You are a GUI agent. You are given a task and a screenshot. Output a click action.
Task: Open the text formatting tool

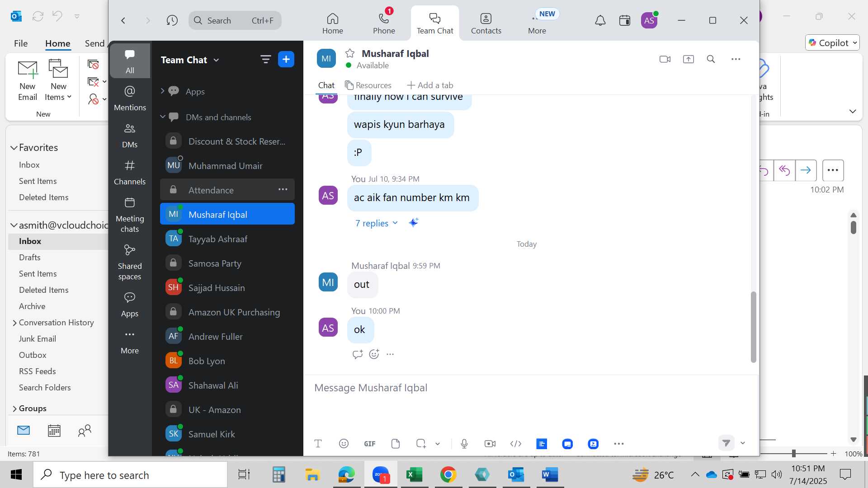(x=318, y=444)
